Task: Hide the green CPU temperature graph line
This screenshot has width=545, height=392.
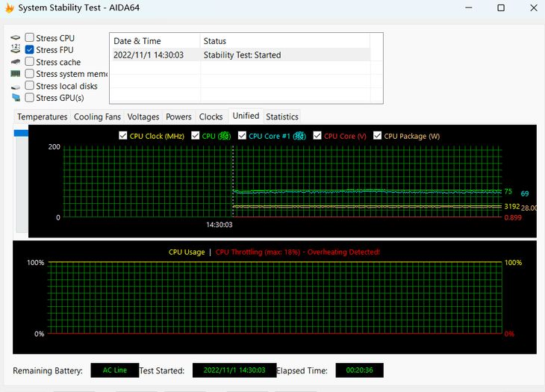Action: (196, 136)
